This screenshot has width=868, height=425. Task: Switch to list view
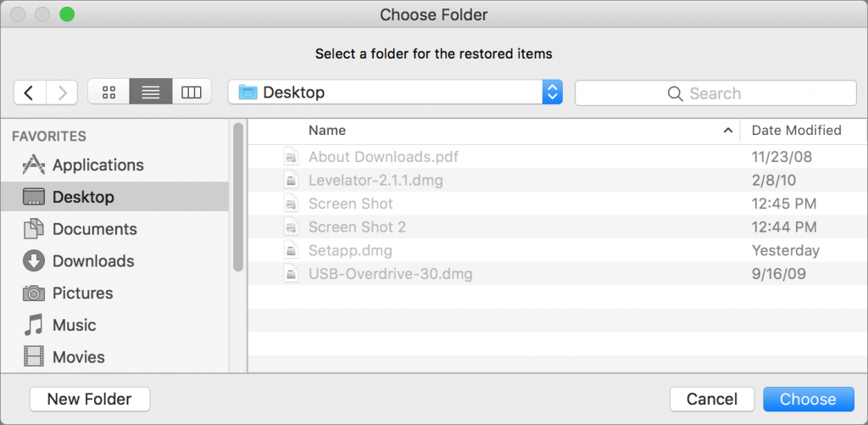tap(151, 92)
